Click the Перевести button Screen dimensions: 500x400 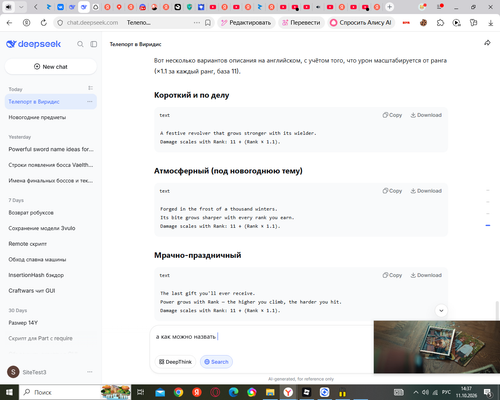[x=301, y=23]
